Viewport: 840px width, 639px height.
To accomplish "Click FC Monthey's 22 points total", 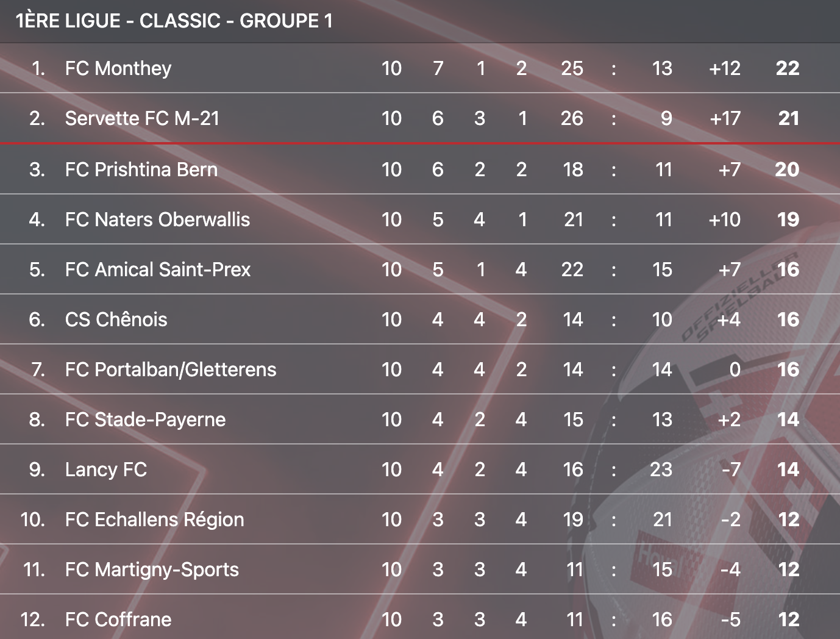I will pyautogui.click(x=788, y=68).
